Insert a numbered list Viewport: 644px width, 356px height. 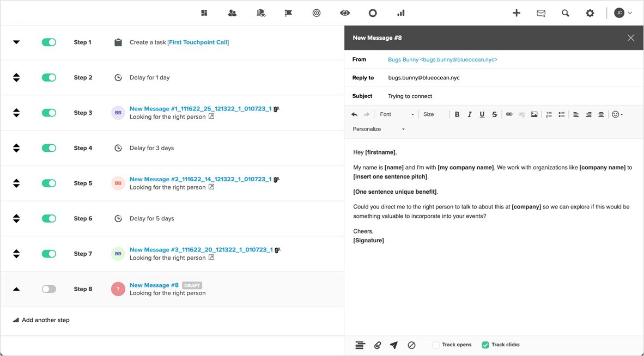[549, 114]
